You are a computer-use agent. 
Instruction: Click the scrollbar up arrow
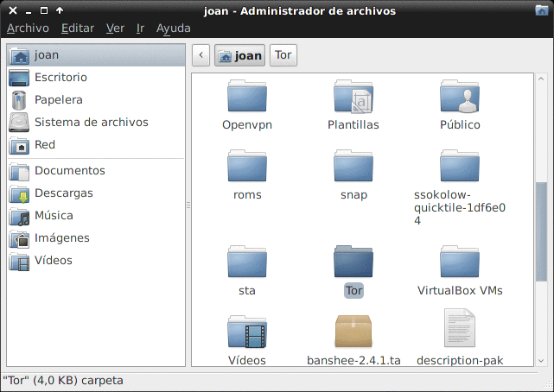(541, 79)
